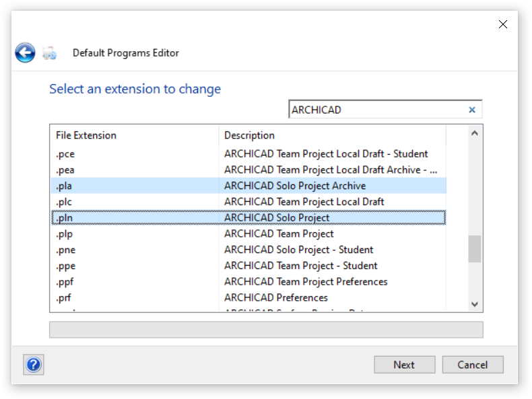The image size is (532, 399).
Task: Select the .pla Solo Project Archive row
Action: 248,186
